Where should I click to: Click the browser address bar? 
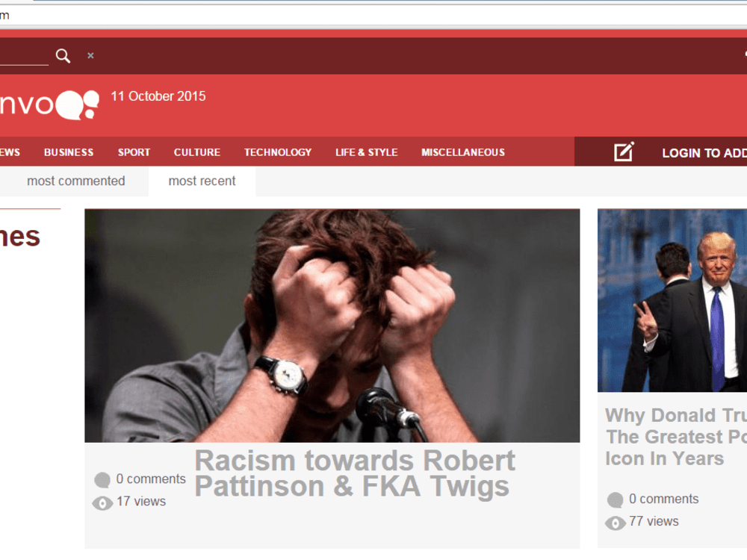point(373,15)
